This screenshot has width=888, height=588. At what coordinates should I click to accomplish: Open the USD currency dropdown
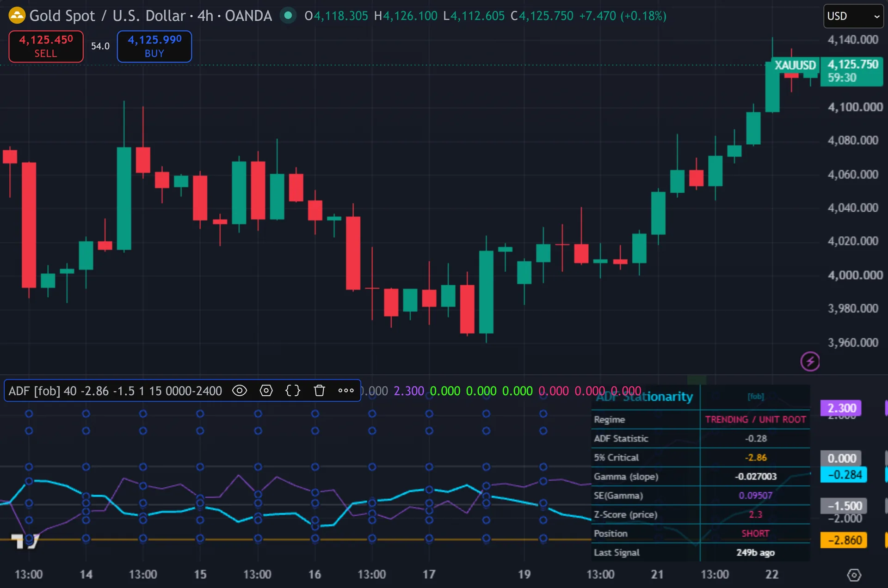click(x=853, y=16)
